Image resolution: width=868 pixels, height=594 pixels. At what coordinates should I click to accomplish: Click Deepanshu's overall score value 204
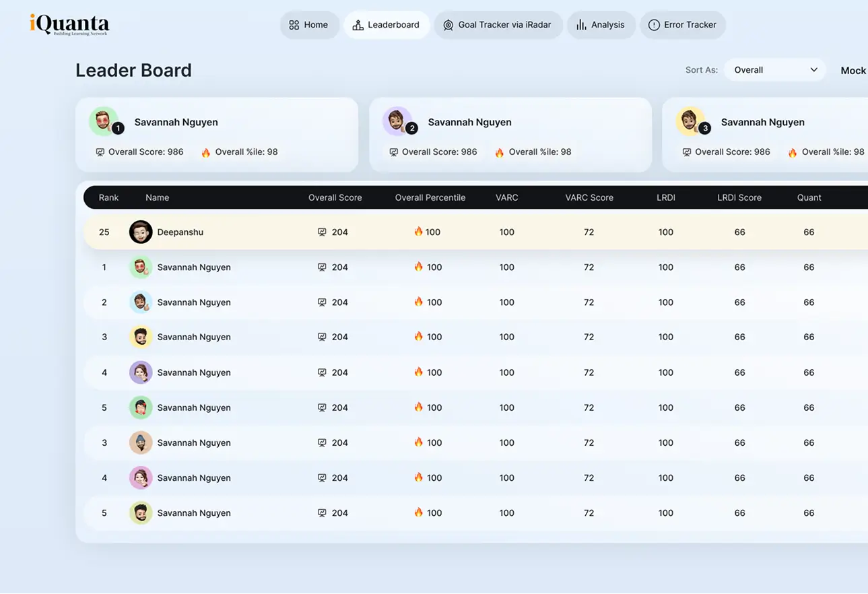[x=340, y=232]
